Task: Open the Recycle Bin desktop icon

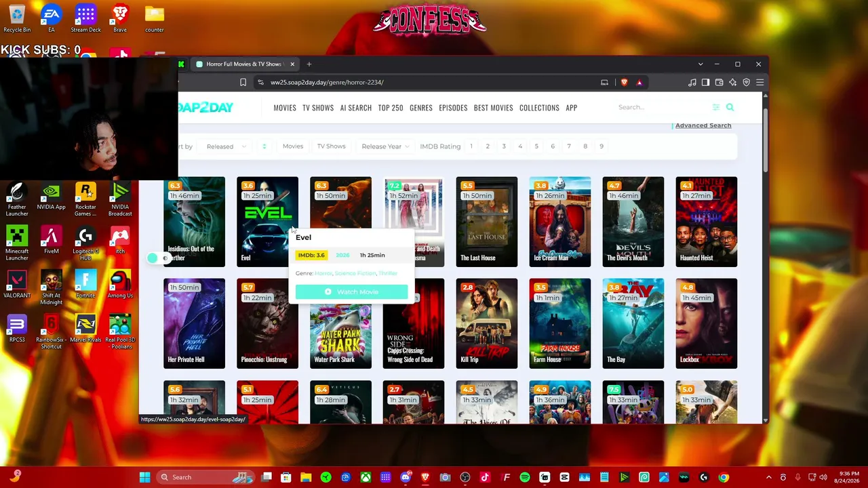Action: point(17,19)
